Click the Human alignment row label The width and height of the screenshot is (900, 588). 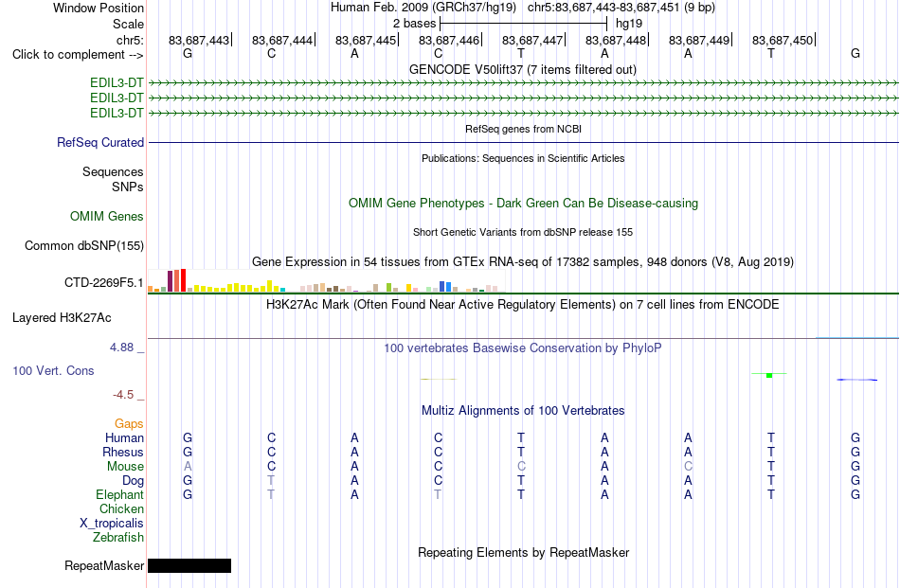(x=124, y=437)
